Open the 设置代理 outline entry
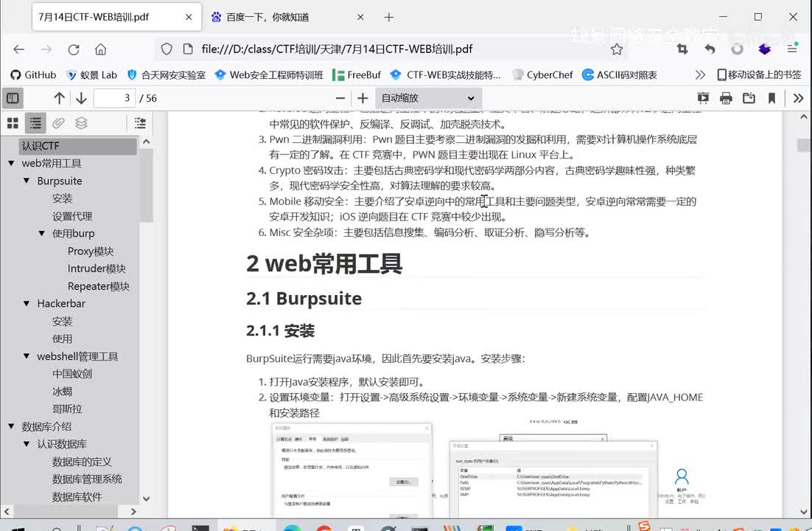Viewport: 812px width, 531px height. 72,216
